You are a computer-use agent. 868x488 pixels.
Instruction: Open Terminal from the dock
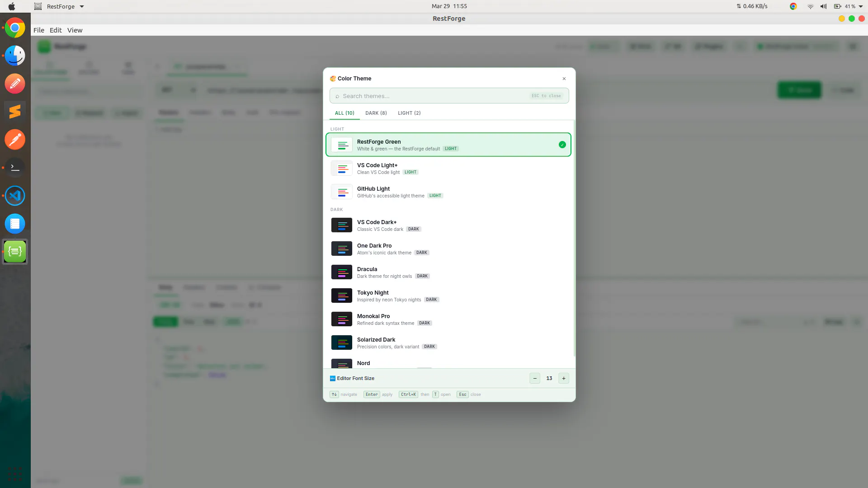point(15,167)
